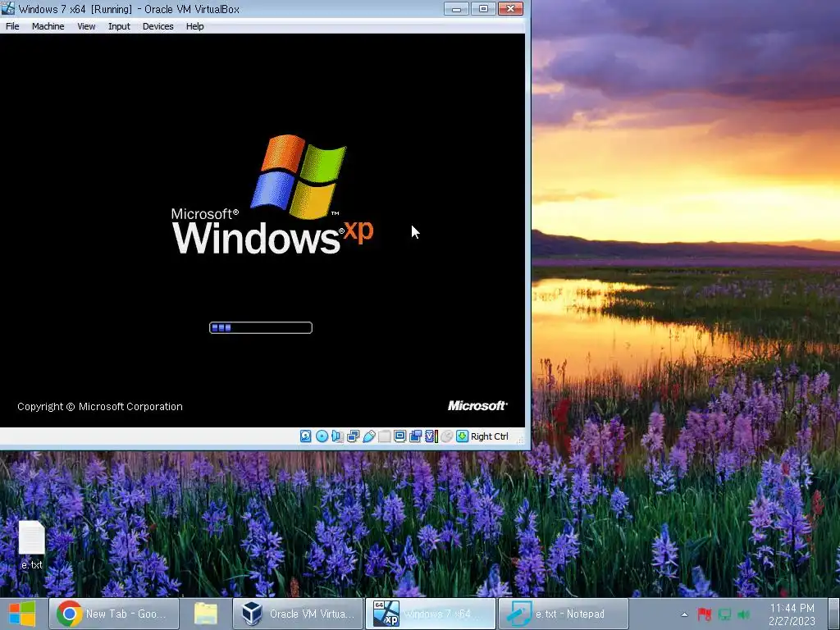Close the VirtualBox VM window
This screenshot has height=630, width=840.
(510, 8)
